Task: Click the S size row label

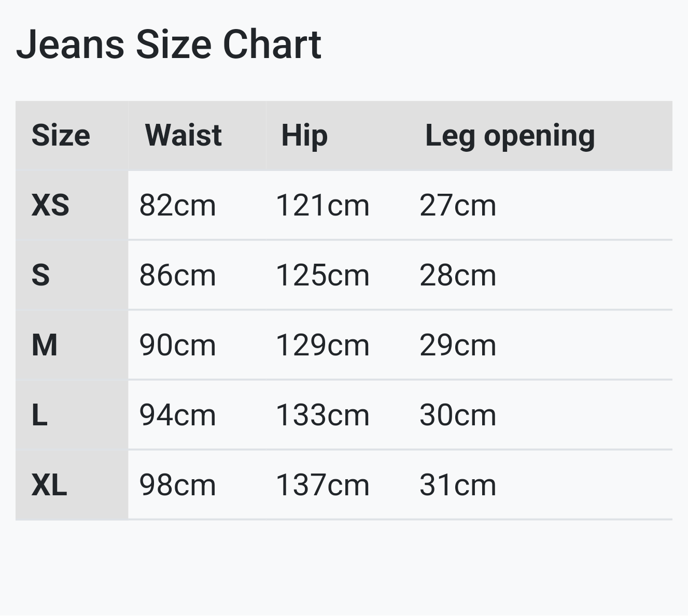Action: pyautogui.click(x=40, y=275)
